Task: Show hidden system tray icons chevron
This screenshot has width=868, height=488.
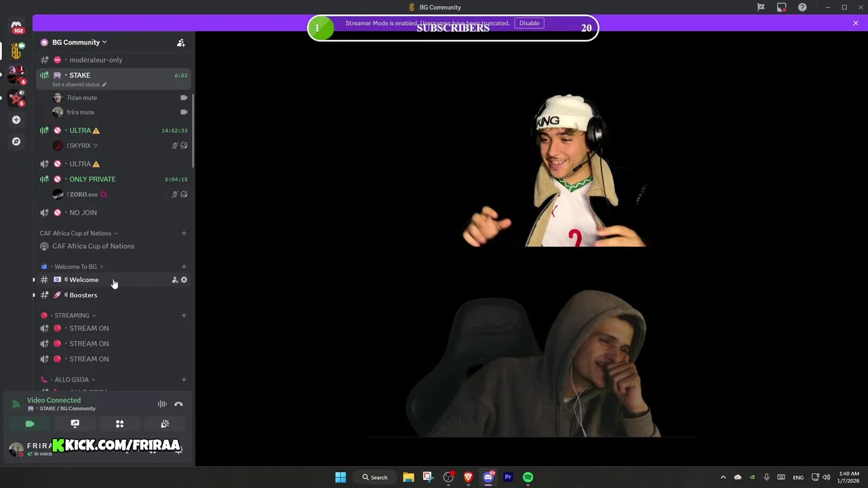Action: click(x=723, y=477)
